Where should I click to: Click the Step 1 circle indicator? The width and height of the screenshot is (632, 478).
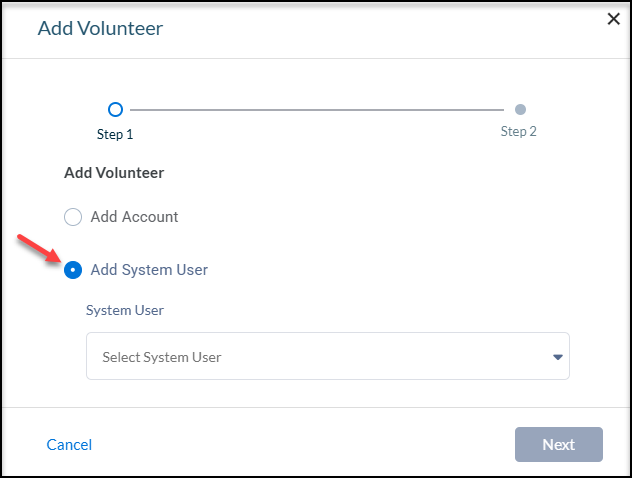pyautogui.click(x=115, y=109)
